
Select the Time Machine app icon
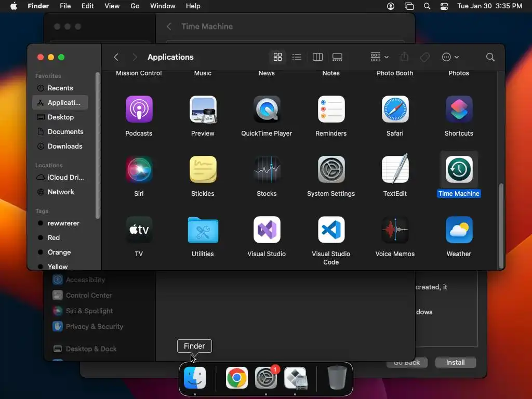pyautogui.click(x=459, y=169)
